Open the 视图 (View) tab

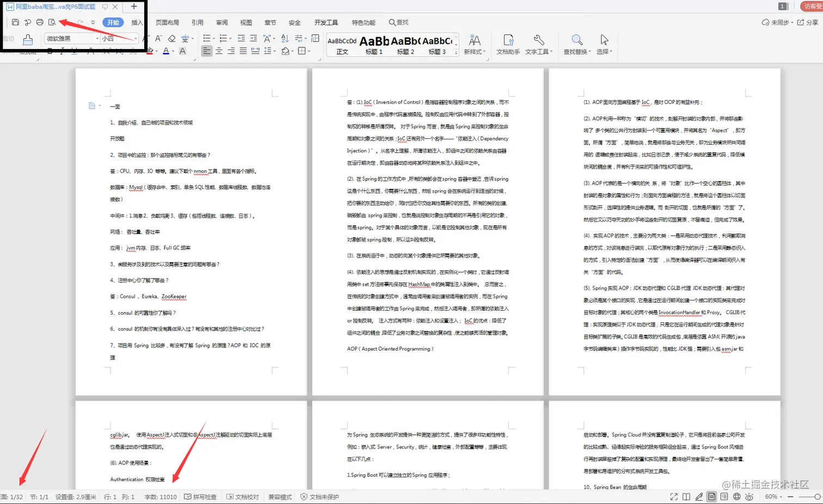246,22
